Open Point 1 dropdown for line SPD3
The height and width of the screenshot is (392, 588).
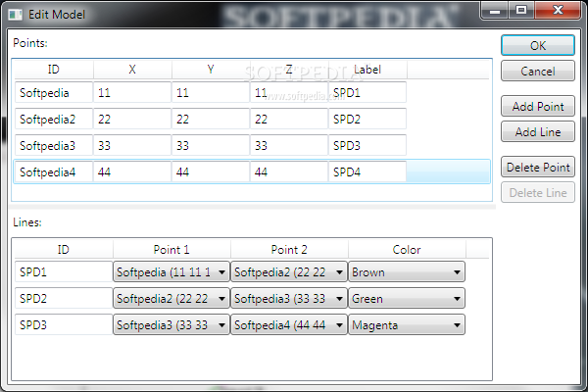pyautogui.click(x=171, y=324)
